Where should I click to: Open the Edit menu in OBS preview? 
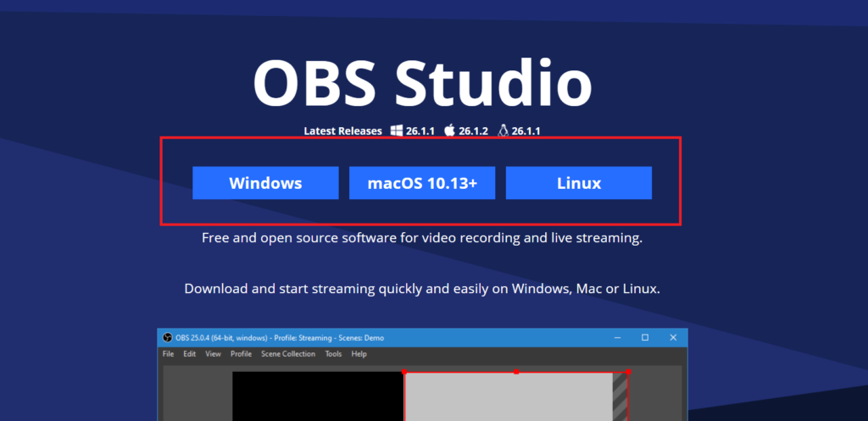coord(190,354)
